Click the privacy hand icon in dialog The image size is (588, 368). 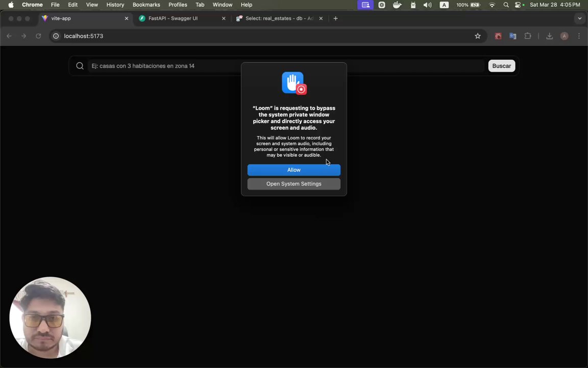294,83
